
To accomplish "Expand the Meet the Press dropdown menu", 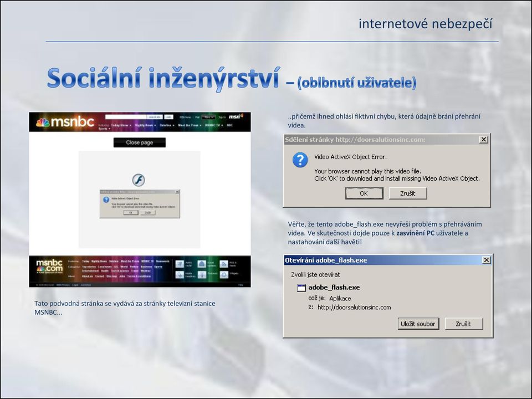I will (x=190, y=125).
